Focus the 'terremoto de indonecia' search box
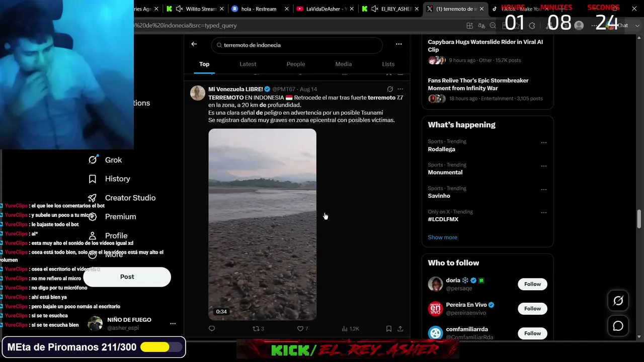Image resolution: width=644 pixels, height=362 pixels. pyautogui.click(x=297, y=45)
